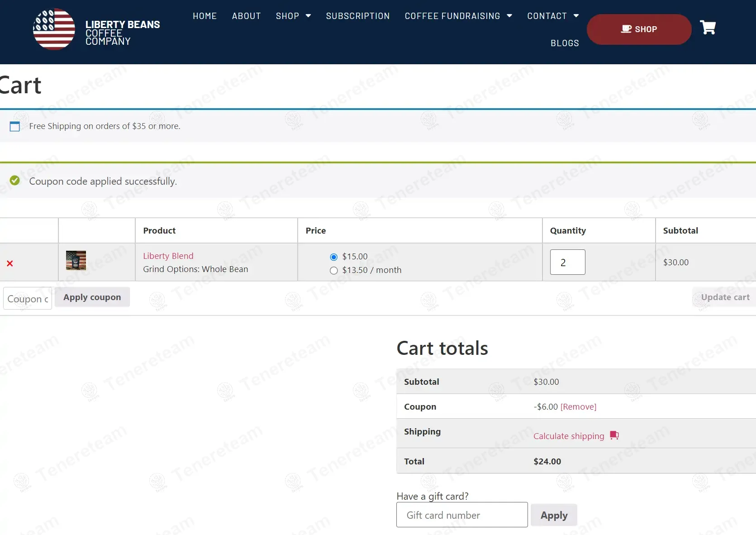
Task: Click the Shipping label in Cart totals
Action: pos(422,432)
